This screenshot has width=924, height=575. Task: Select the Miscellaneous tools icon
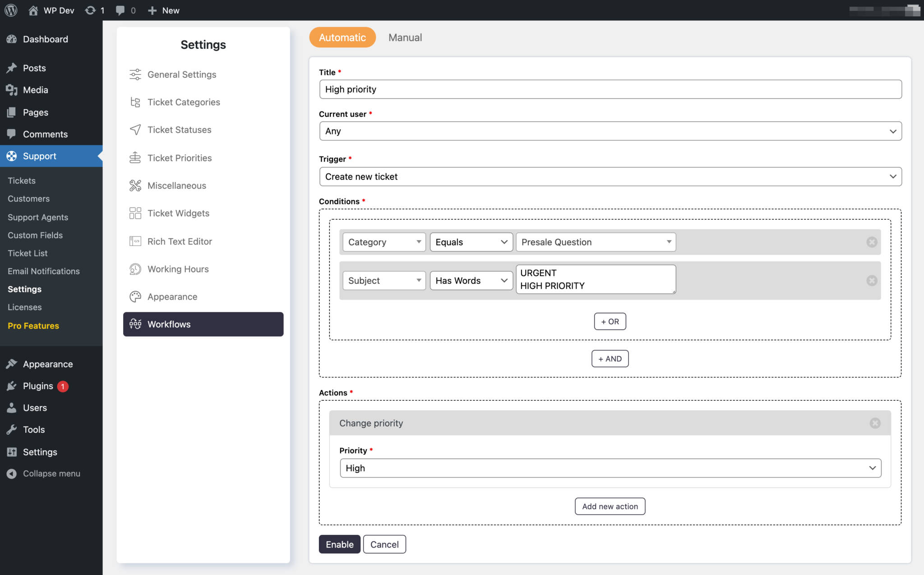pos(134,185)
